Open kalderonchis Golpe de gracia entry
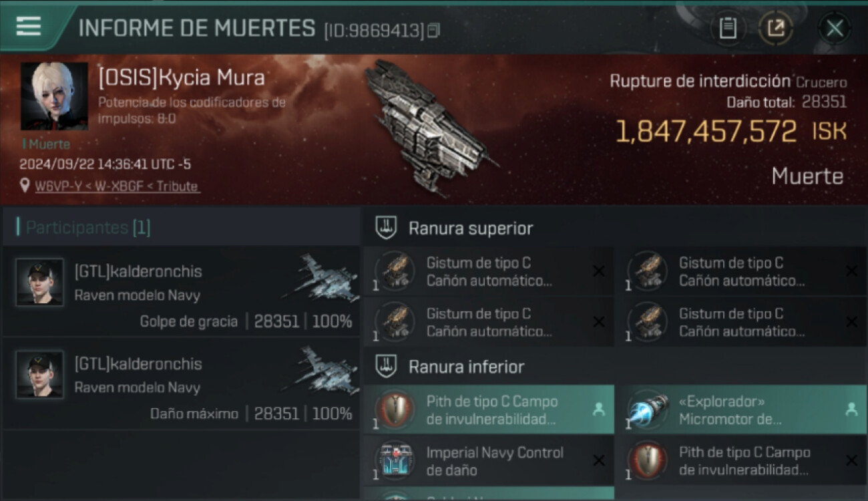Screen dimensions: 868x501 182,291
